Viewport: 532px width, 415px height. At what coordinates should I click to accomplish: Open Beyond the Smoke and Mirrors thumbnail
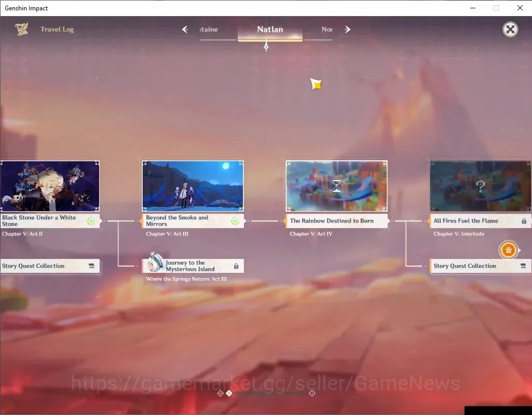[x=193, y=186]
